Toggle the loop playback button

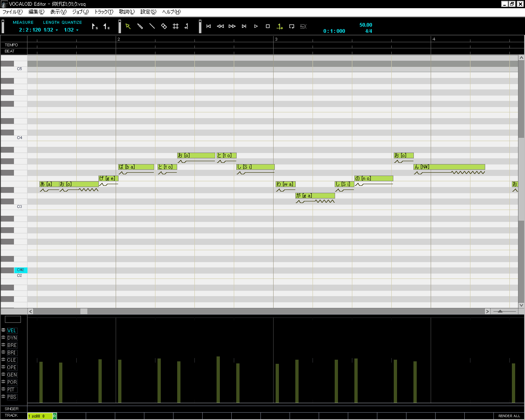[x=292, y=26]
